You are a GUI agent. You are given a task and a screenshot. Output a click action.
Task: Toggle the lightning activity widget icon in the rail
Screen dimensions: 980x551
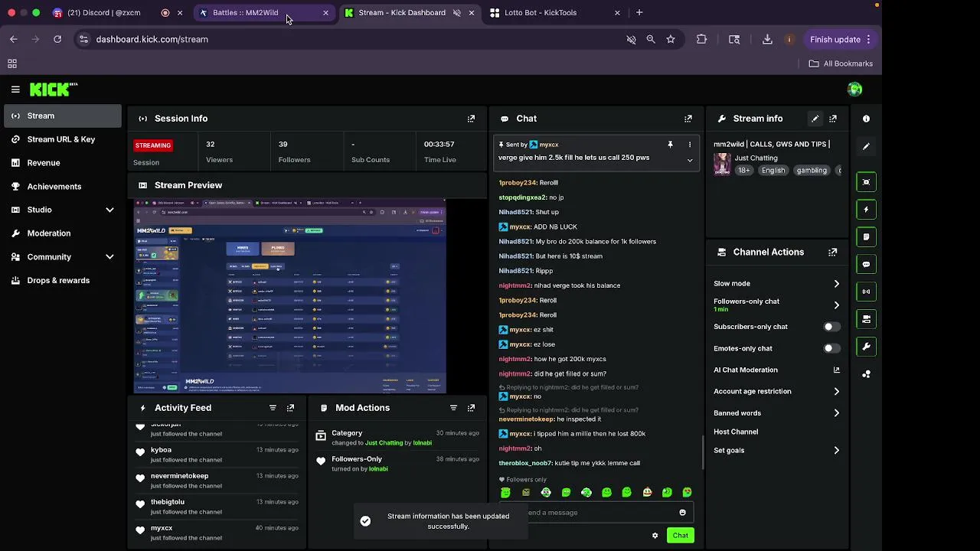coord(866,210)
